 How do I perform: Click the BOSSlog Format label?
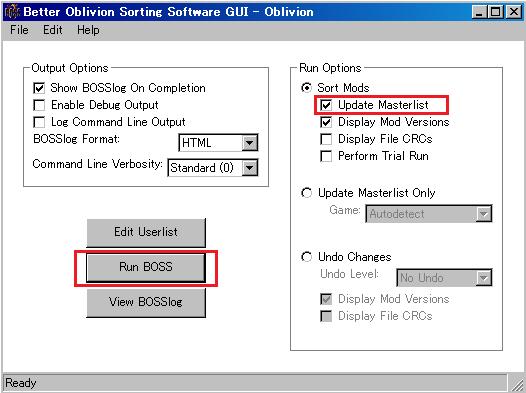tap(76, 139)
